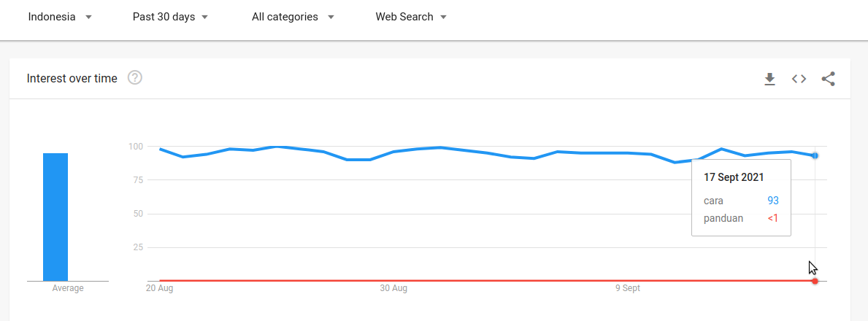Image resolution: width=868 pixels, height=321 pixels.
Task: Download the interest over time CSV
Action: (769, 79)
